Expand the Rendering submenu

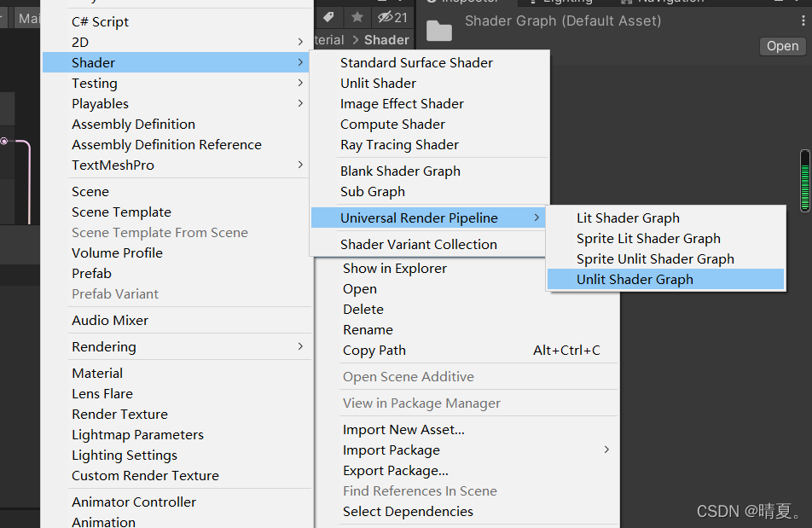point(176,347)
